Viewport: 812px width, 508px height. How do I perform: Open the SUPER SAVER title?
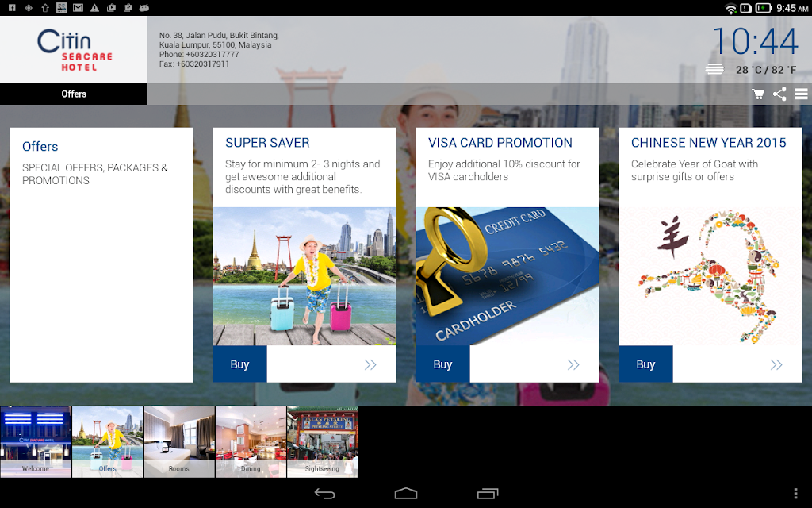coord(267,143)
